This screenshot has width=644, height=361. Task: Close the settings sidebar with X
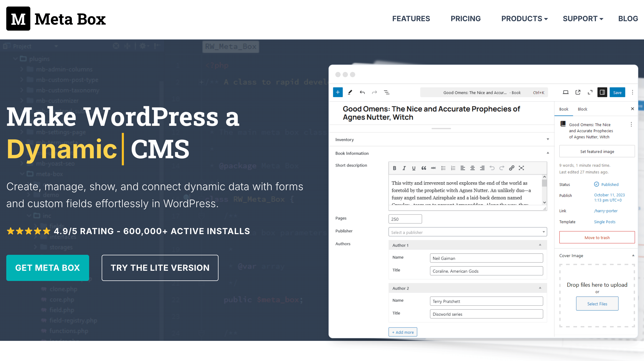[632, 109]
